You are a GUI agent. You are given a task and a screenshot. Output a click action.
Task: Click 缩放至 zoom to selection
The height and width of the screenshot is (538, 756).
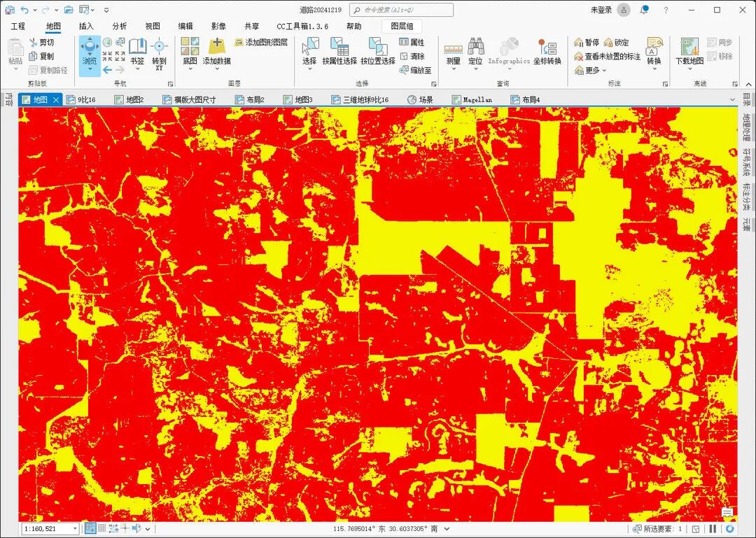coord(416,71)
